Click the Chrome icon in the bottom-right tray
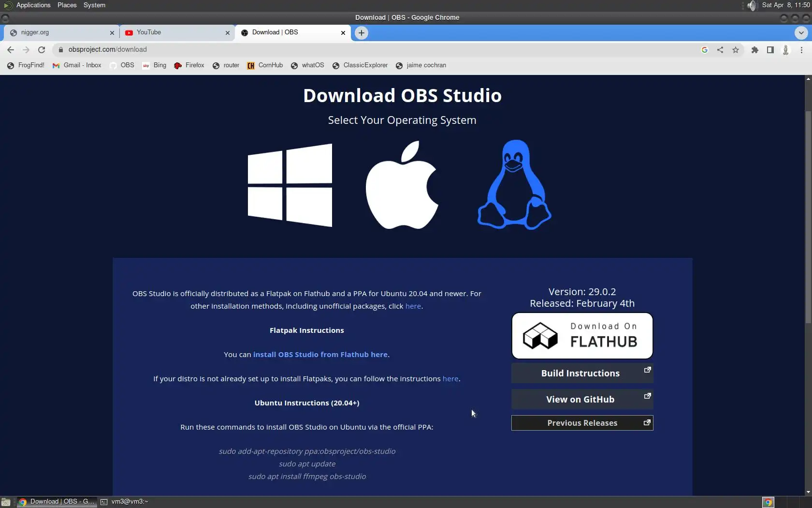812x508 pixels. click(x=768, y=502)
